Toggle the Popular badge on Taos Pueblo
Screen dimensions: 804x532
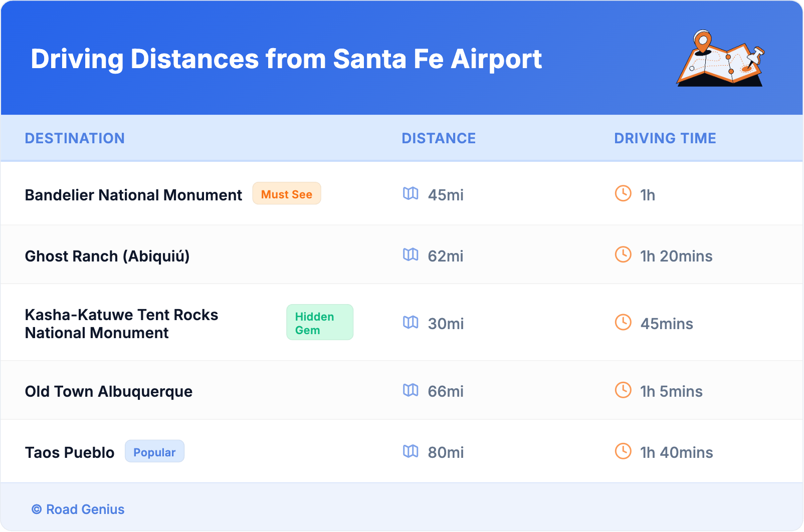(154, 451)
